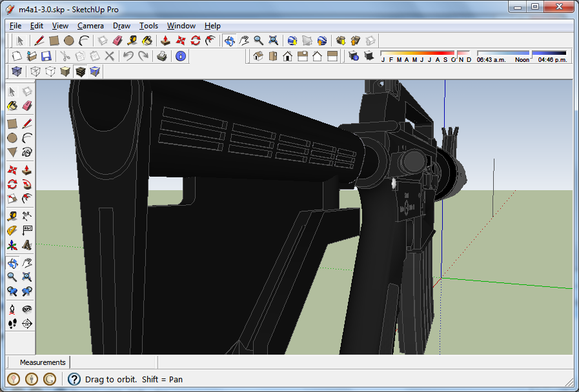The width and height of the screenshot is (579, 392).
Task: Open the Help menu
Action: [x=213, y=26]
